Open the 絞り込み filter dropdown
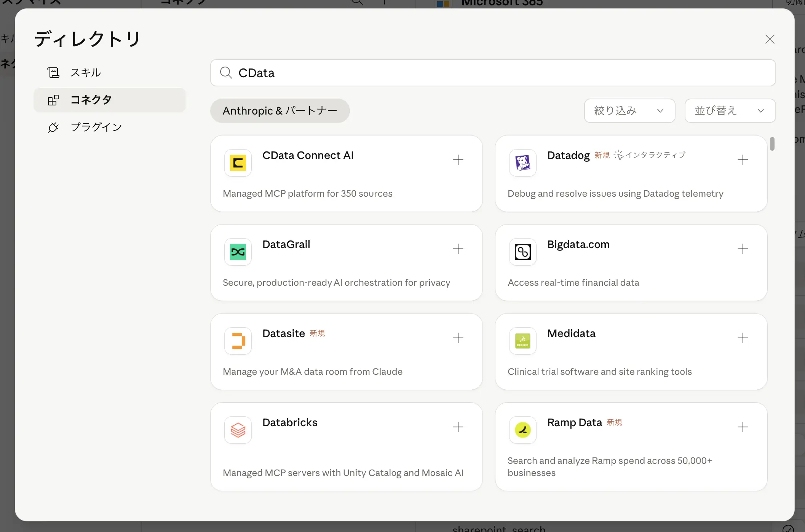Image resolution: width=805 pixels, height=532 pixels. 629,111
